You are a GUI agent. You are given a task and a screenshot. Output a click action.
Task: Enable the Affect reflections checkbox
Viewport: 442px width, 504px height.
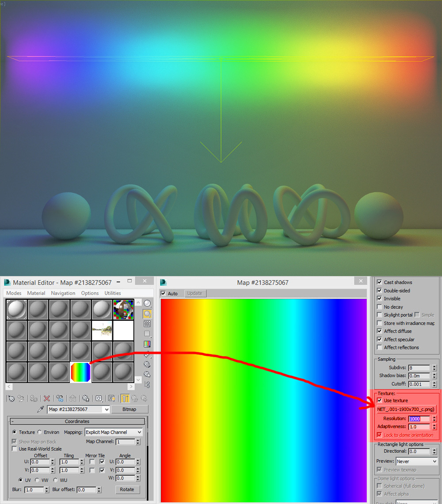[x=379, y=348]
